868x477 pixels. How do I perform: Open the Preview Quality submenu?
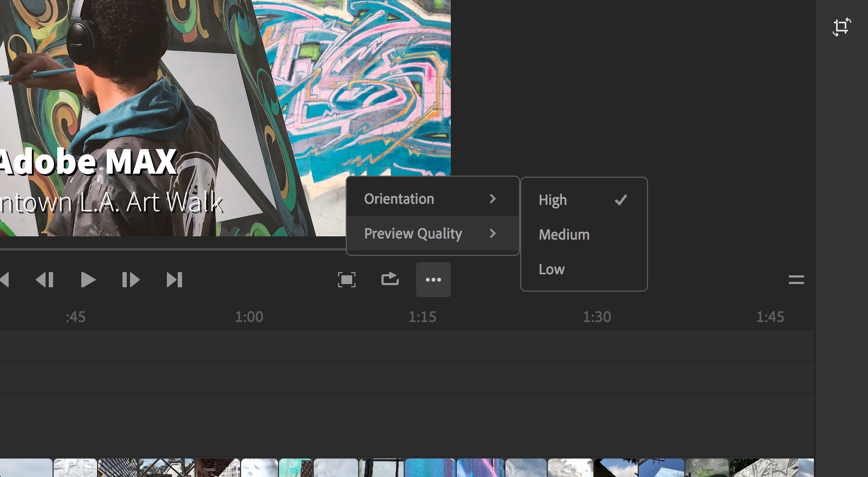coord(413,234)
